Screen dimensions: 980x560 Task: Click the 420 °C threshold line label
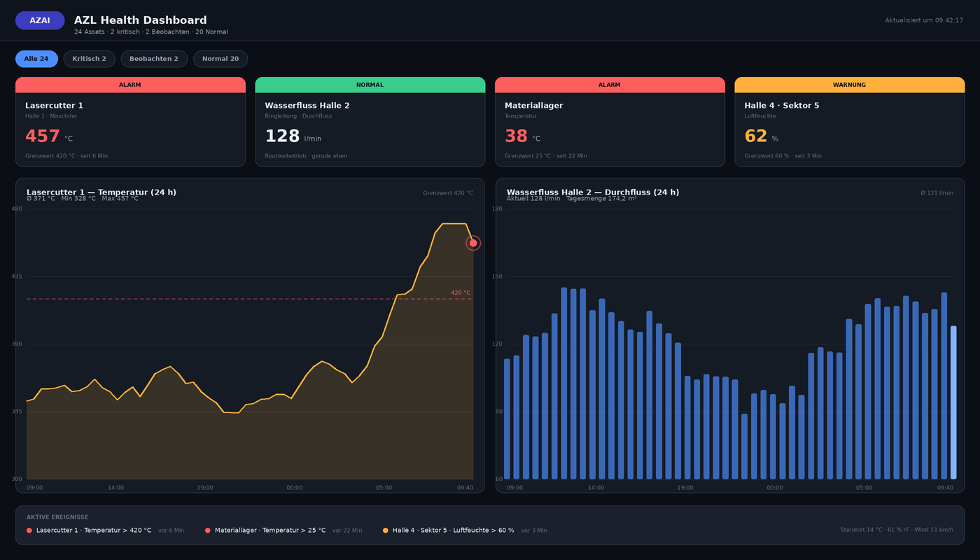coord(461,293)
